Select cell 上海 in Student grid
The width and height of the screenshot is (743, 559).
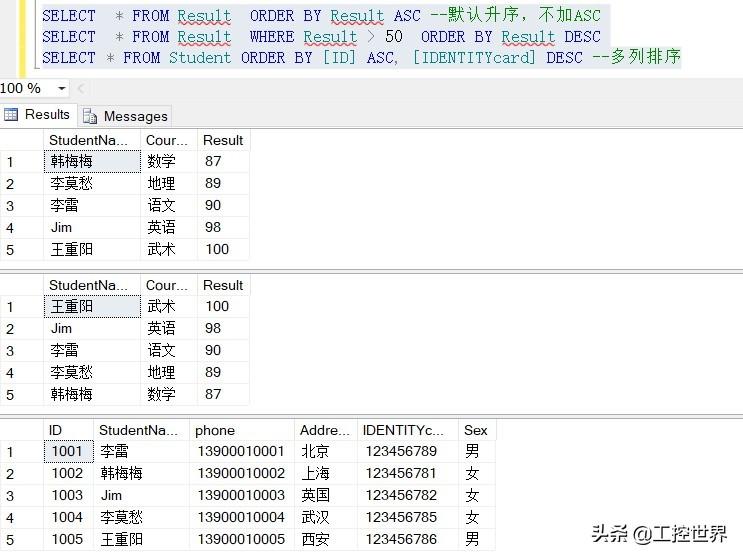[326, 473]
